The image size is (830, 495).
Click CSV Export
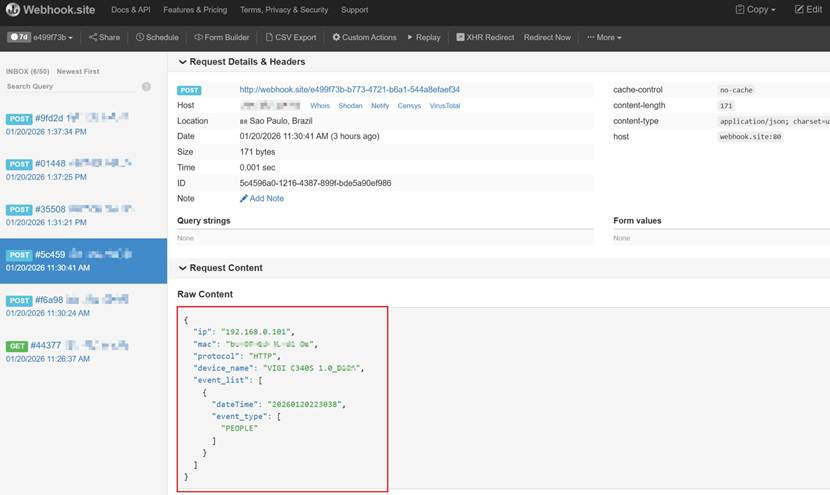click(291, 38)
